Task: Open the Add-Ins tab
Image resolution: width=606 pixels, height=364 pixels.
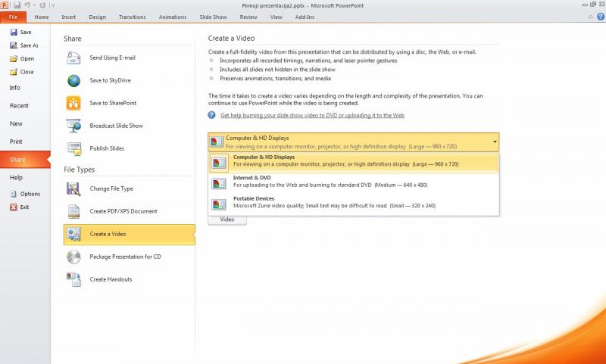Action: click(305, 17)
